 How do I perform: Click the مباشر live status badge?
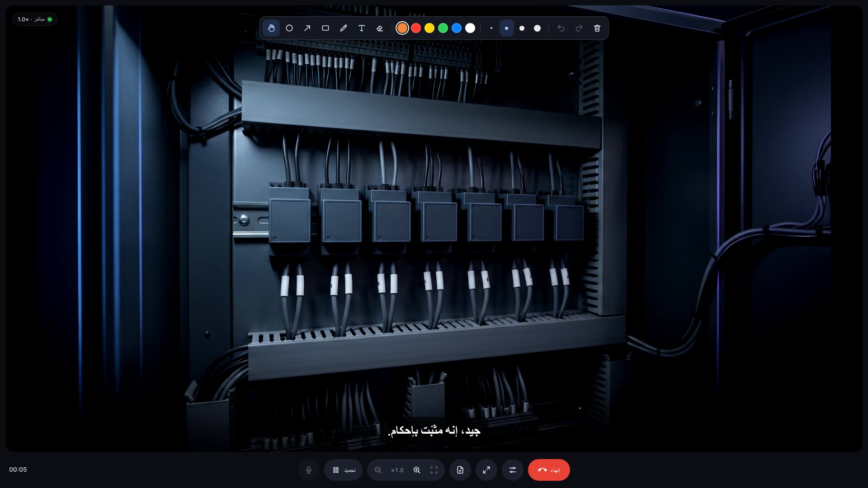35,19
